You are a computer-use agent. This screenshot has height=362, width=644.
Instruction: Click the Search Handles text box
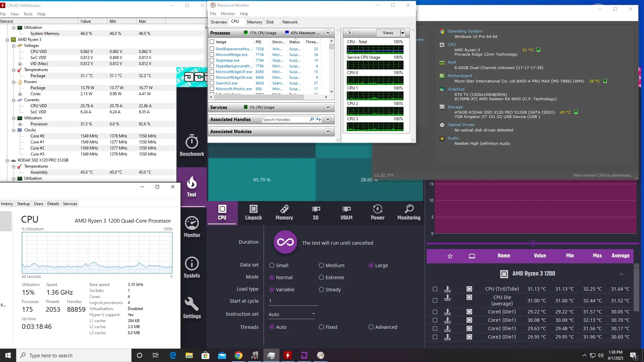click(285, 119)
